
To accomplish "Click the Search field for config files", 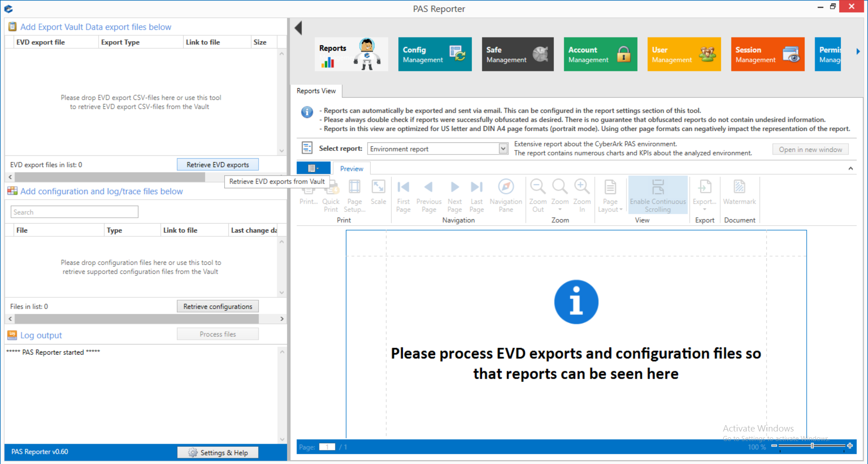I will coord(75,212).
